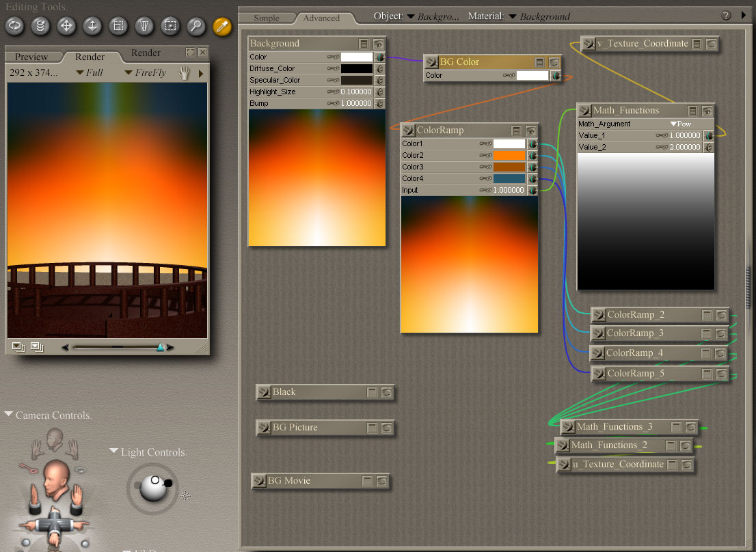Image resolution: width=756 pixels, height=552 pixels.
Task: Select the Taper editing tool
Action: pyautogui.click(x=144, y=26)
